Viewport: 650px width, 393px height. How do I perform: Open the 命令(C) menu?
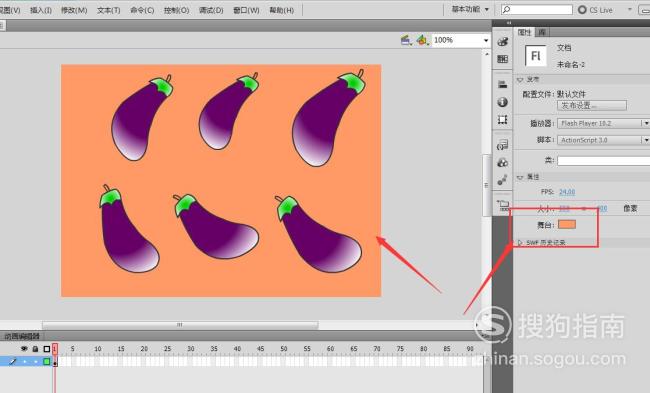[142, 10]
